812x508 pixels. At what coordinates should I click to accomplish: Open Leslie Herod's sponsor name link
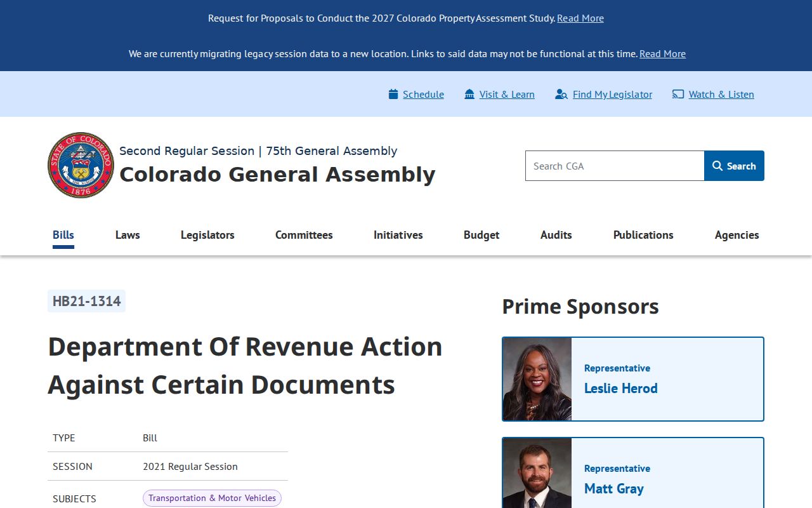620,388
